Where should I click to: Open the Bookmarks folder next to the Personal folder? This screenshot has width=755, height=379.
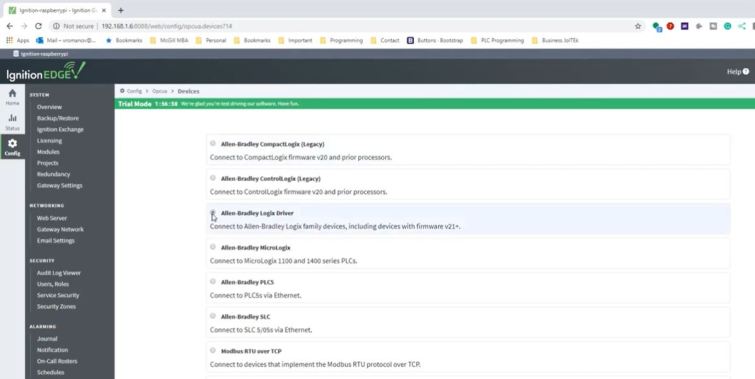pyautogui.click(x=252, y=40)
